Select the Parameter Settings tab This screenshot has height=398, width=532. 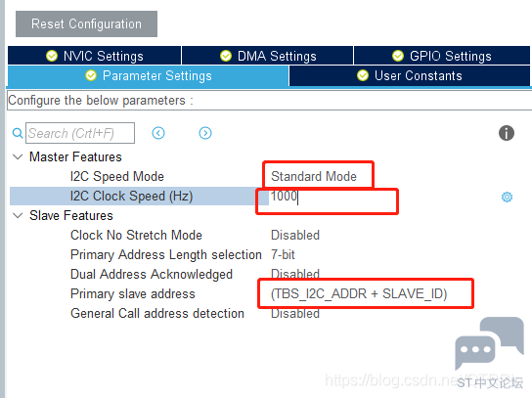pos(149,75)
